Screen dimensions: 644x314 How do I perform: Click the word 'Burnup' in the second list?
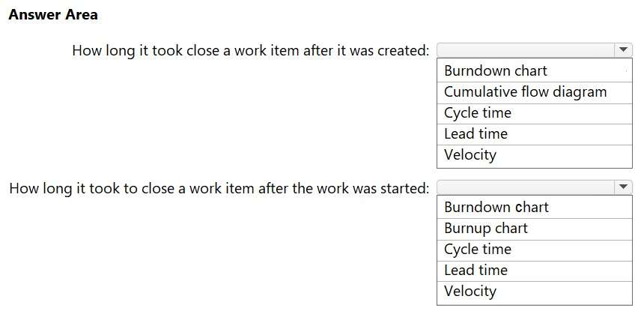(x=467, y=229)
